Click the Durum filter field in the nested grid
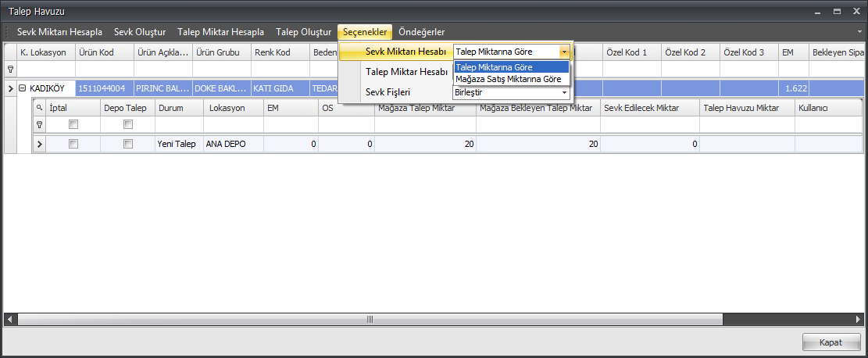The height and width of the screenshot is (358, 868). [179, 124]
